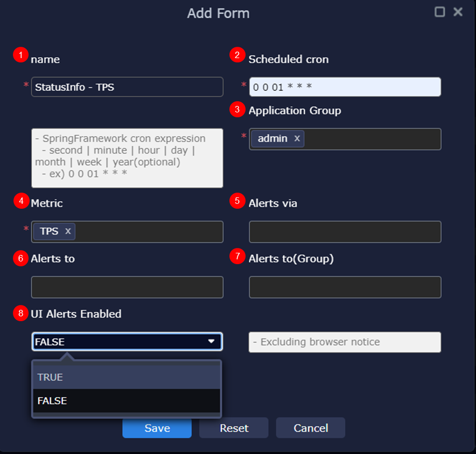The height and width of the screenshot is (454, 476).
Task: Click red marker 8 by UI Alerts Enabled
Action: (x=20, y=314)
